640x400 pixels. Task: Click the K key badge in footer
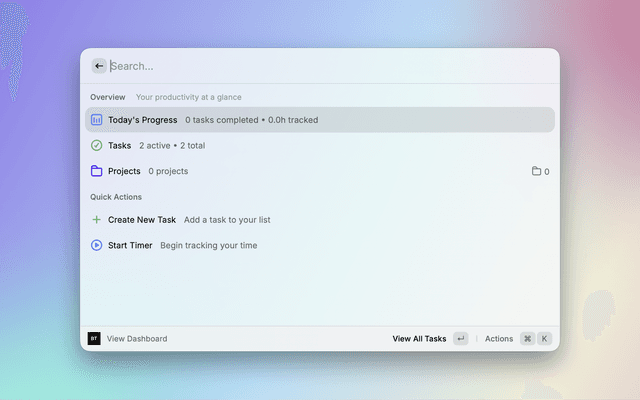[545, 339]
